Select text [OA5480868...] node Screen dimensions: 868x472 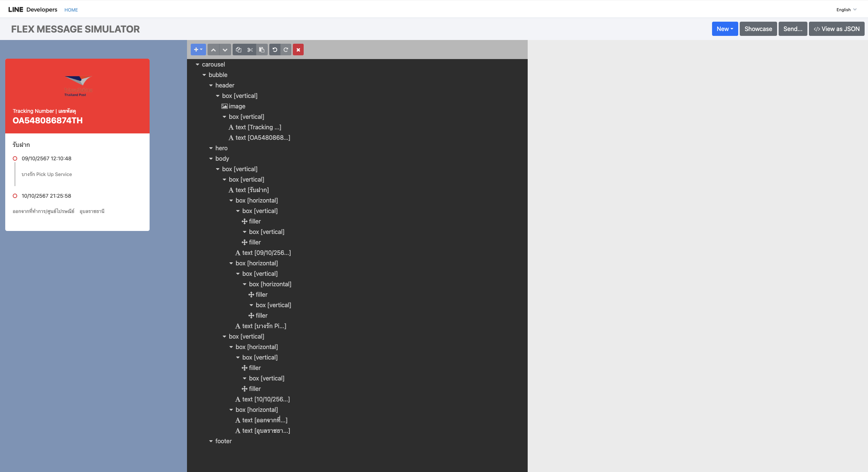pyautogui.click(x=263, y=138)
